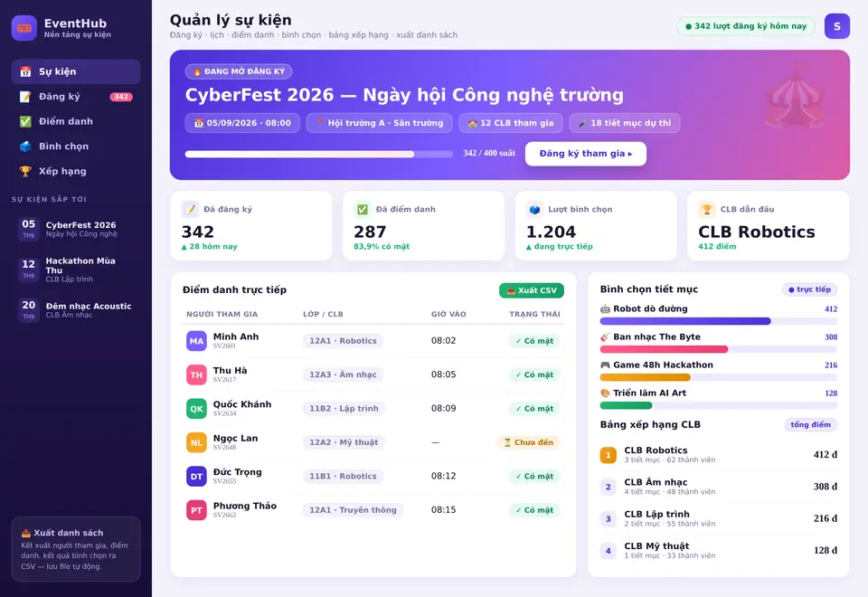Click the circus tent illustration in banner

point(796,95)
